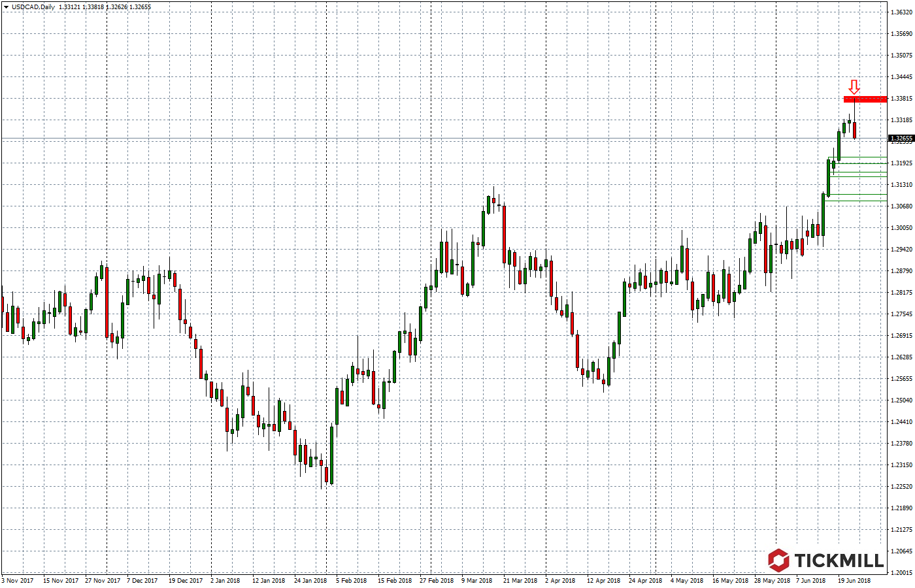Click the 7 Dec 2017 date label

142,580
